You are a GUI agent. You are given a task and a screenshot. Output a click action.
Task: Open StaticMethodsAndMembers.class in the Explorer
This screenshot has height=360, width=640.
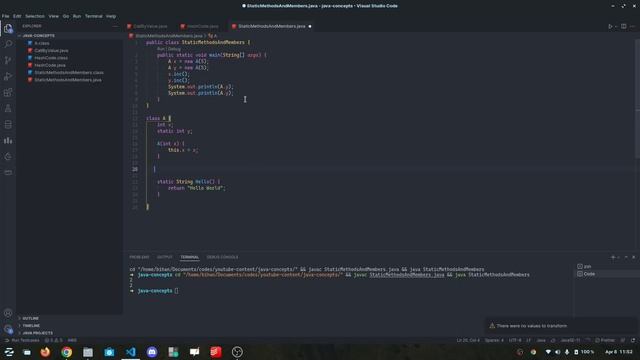click(x=69, y=73)
